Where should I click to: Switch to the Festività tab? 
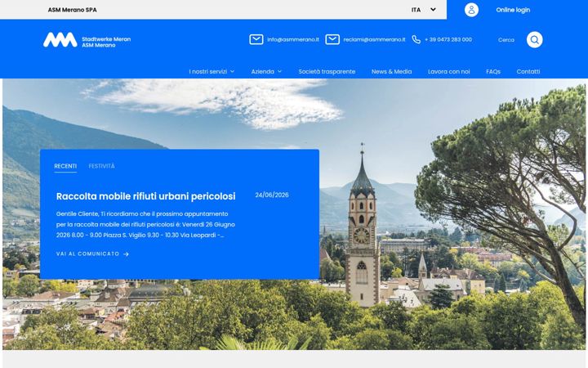101,166
